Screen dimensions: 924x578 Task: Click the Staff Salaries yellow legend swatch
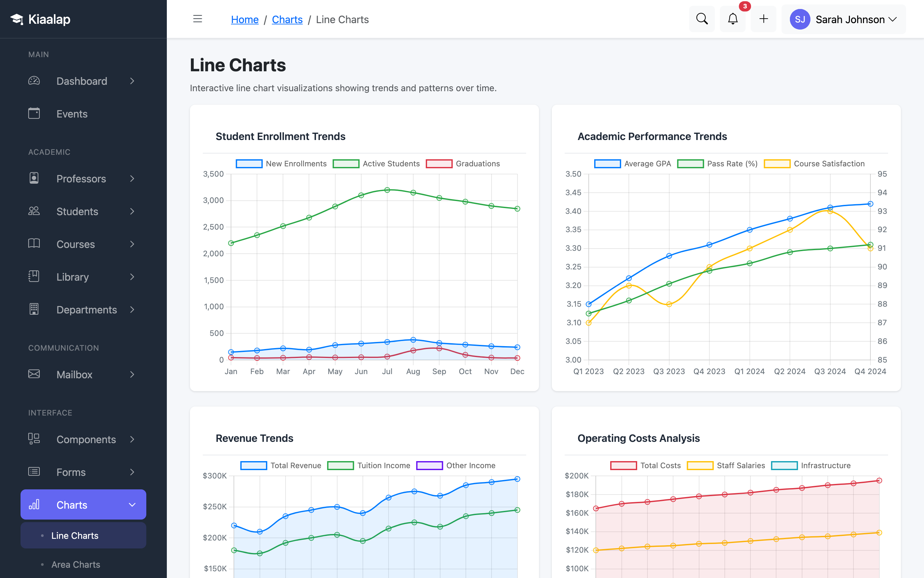[x=700, y=466]
